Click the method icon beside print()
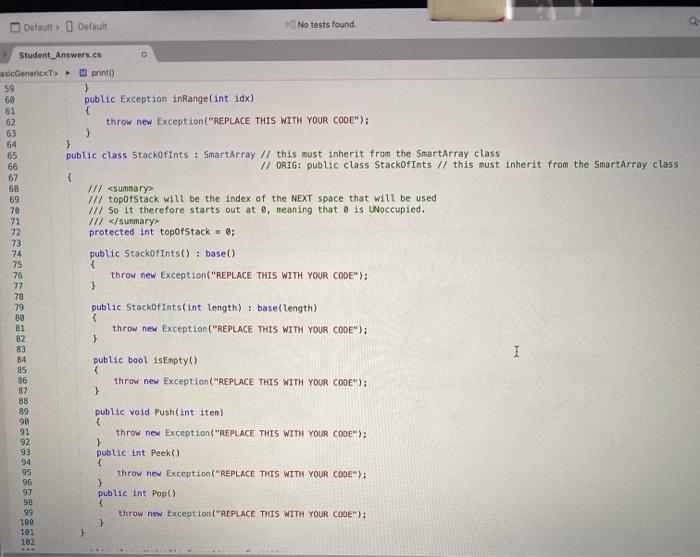700x557 pixels. click(83, 72)
